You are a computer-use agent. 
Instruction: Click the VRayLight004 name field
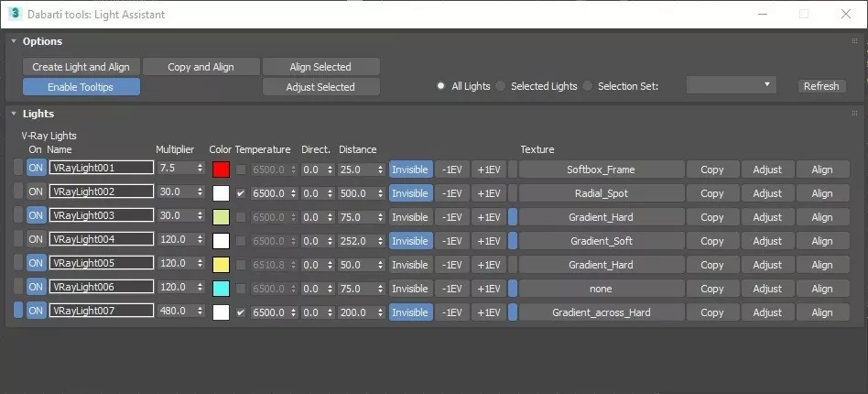coord(101,241)
